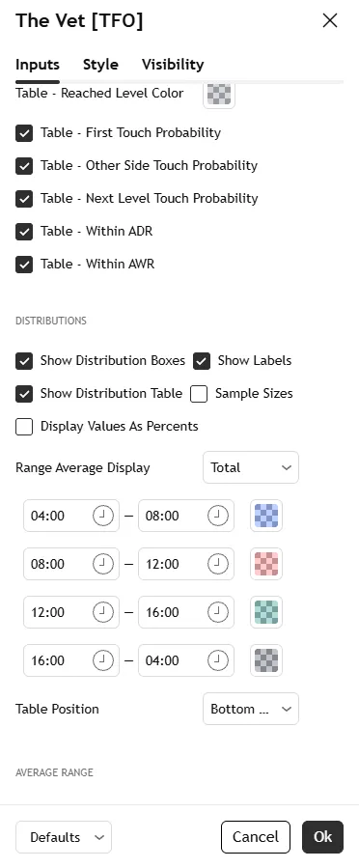Screen dimensions: 359x868
Task: Click the 16:00 start time of fourth range
Action: pyautogui.click(x=71, y=660)
